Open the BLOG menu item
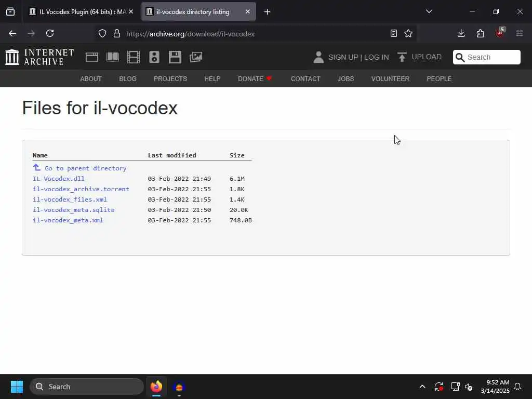Viewport: 532px width, 399px height. (x=128, y=79)
